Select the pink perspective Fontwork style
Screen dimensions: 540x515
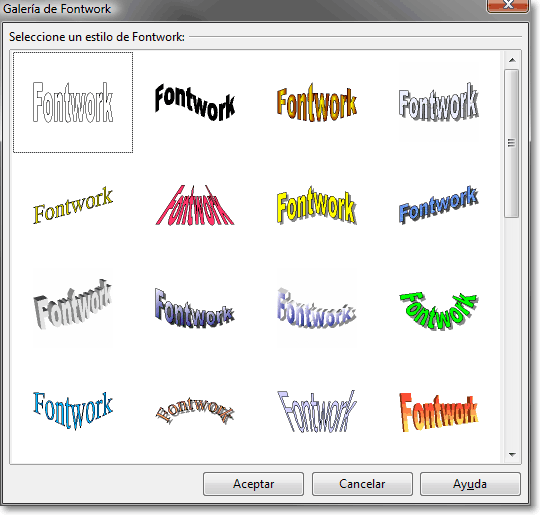tap(195, 205)
